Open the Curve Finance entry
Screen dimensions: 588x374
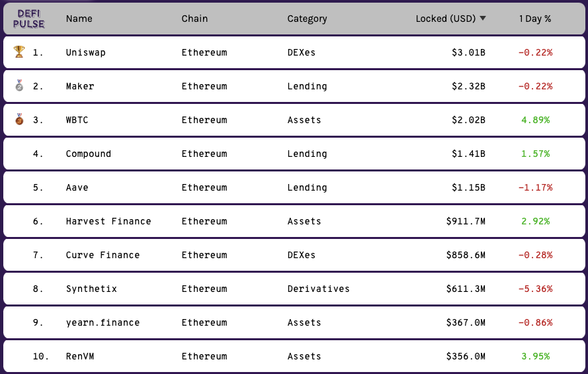(103, 255)
